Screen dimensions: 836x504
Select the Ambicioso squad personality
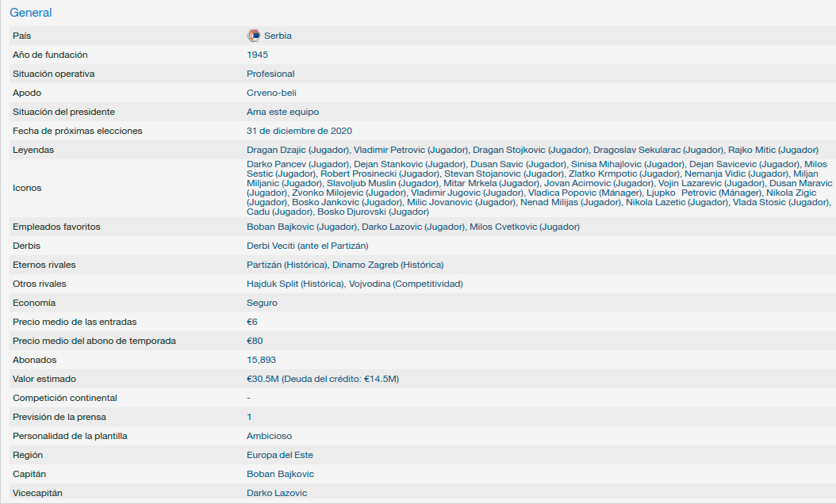click(x=269, y=436)
